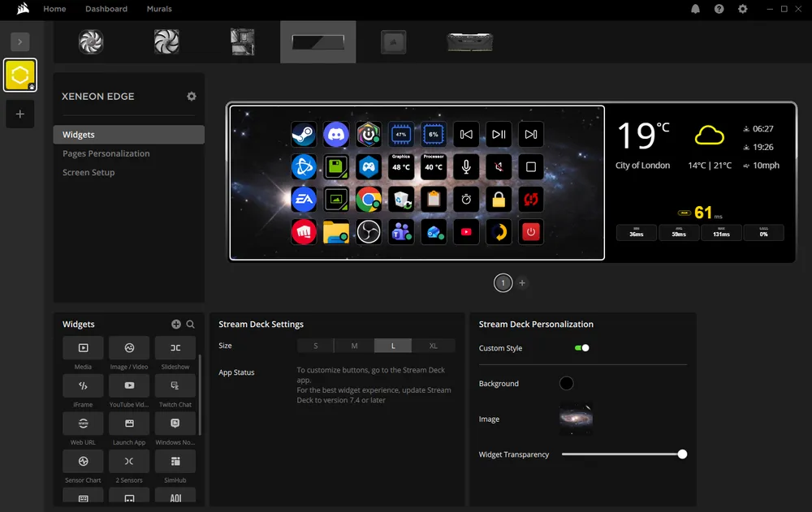The width and height of the screenshot is (812, 512).
Task: Add a new profile with plus button
Action: (x=19, y=114)
